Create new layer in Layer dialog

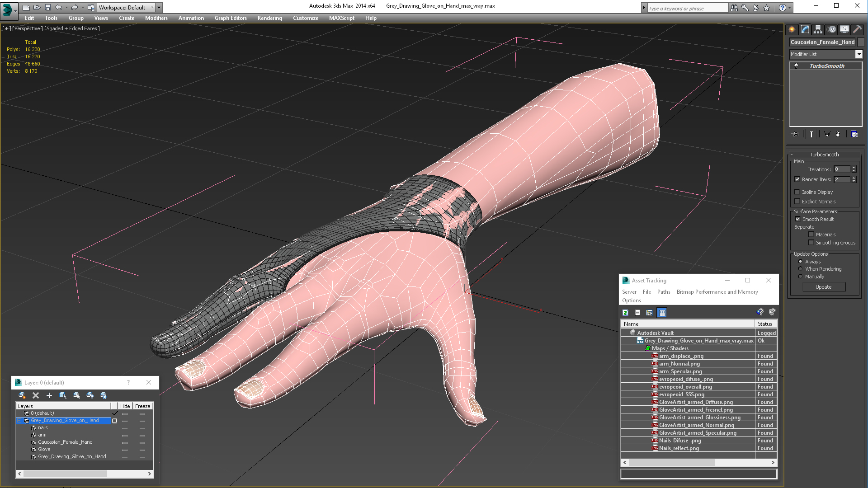click(x=22, y=395)
